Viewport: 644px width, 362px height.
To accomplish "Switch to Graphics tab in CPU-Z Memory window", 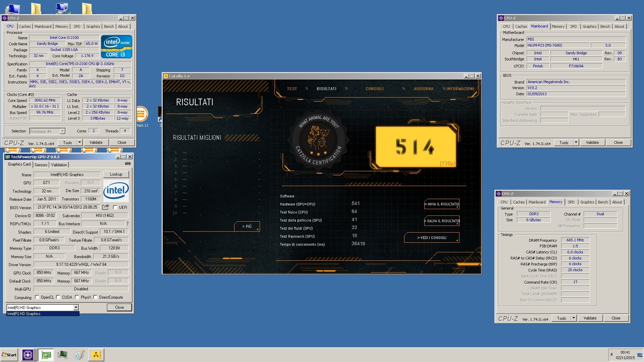I will point(587,202).
